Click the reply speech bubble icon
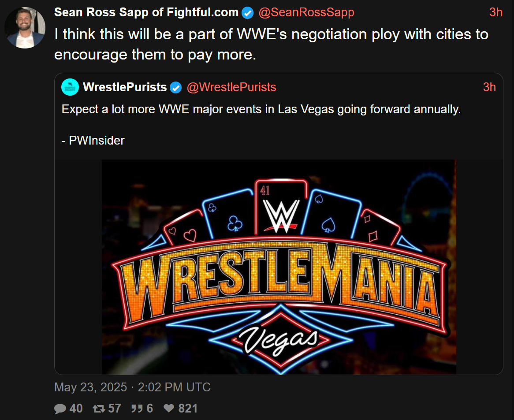 click(x=60, y=409)
